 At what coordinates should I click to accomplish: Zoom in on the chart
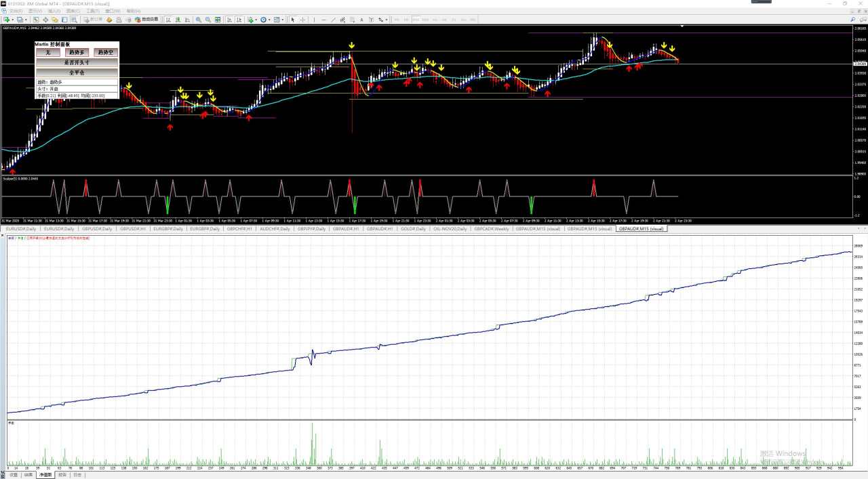(198, 20)
